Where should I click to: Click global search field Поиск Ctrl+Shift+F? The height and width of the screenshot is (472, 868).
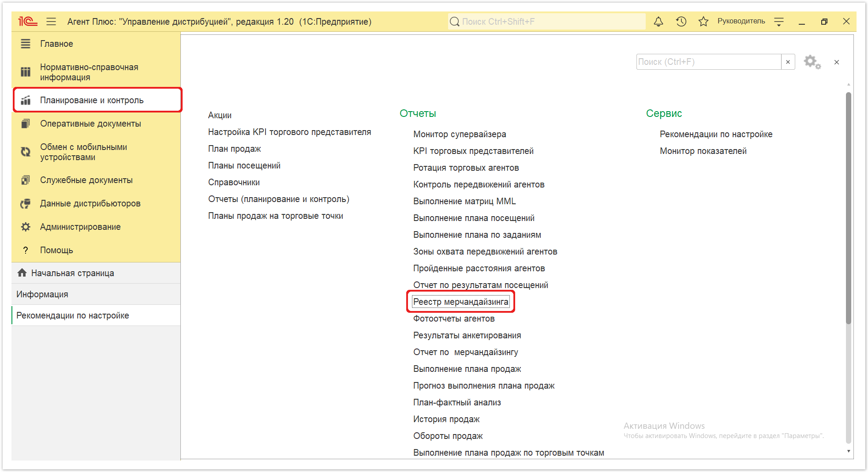pos(547,21)
